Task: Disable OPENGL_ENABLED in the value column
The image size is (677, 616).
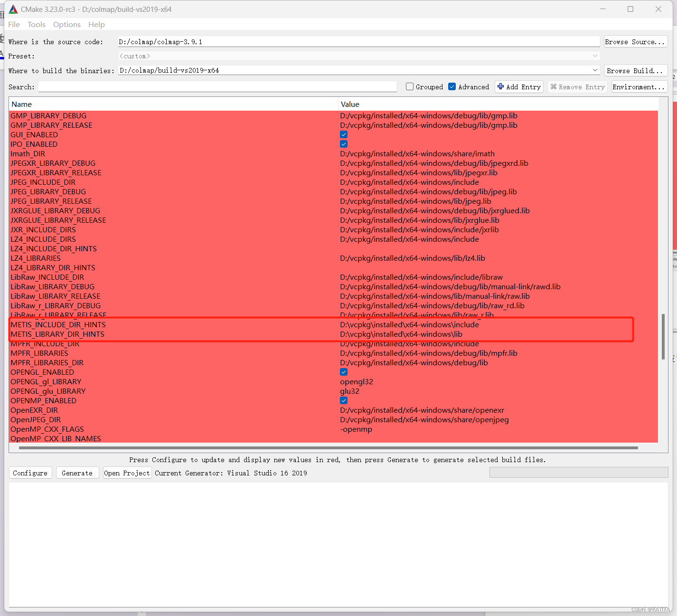Action: pos(343,372)
